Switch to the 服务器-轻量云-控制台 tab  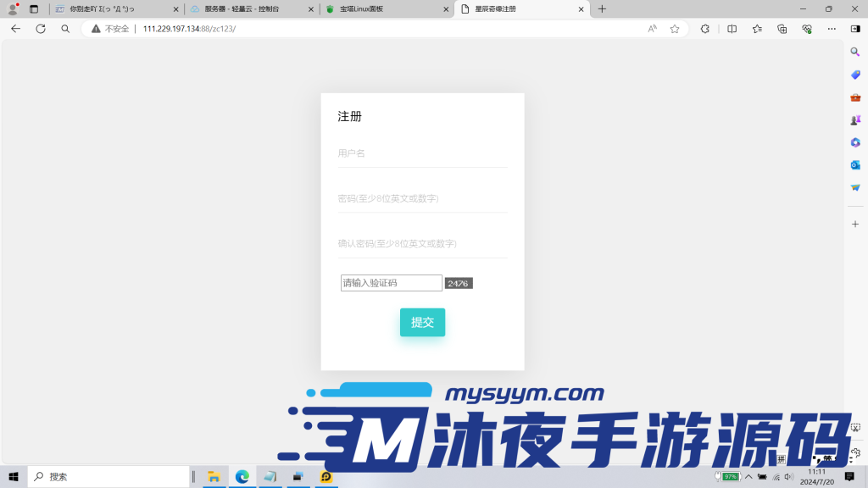(x=241, y=9)
